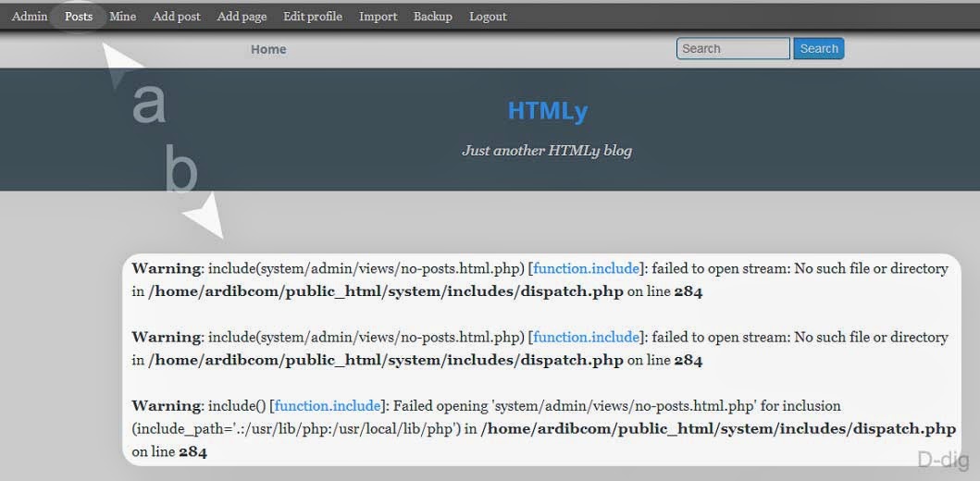Open function.include link in first warning
This screenshot has width=980, height=481.
pyautogui.click(x=587, y=268)
